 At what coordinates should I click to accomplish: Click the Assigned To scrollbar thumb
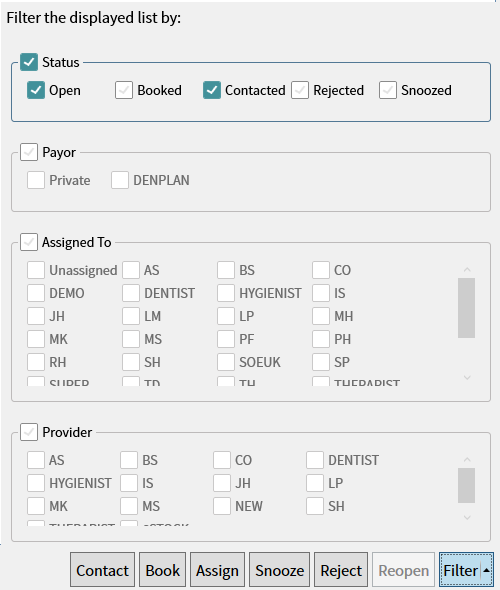click(x=467, y=308)
